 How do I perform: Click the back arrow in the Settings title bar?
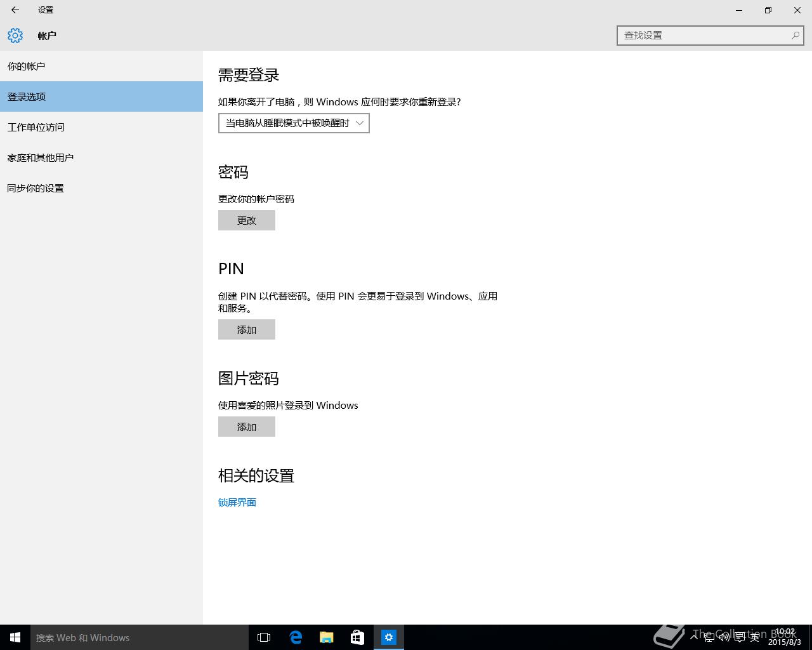coord(15,10)
